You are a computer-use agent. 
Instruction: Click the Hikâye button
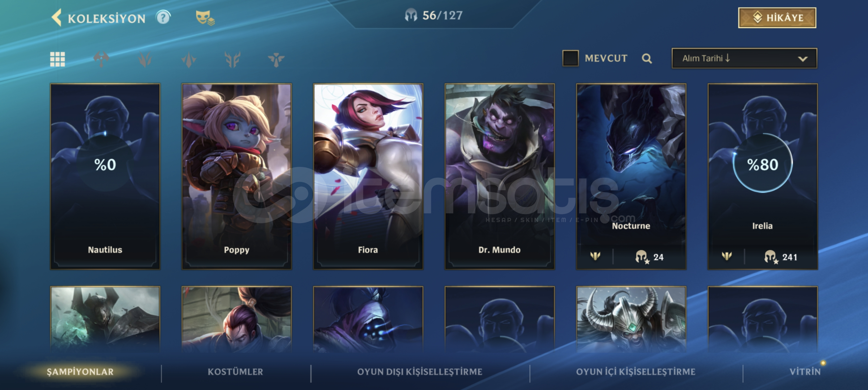777,18
